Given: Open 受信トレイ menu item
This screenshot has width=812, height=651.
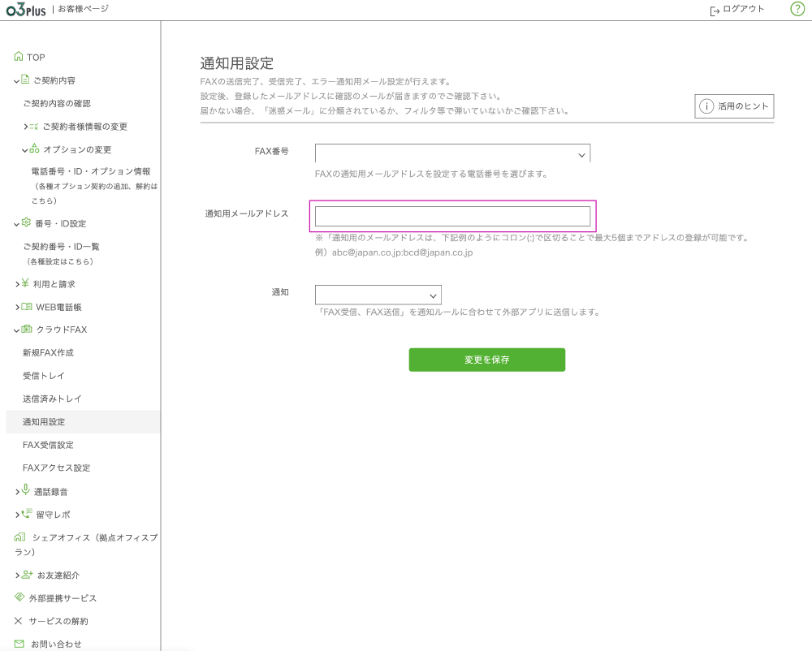Looking at the screenshot, I should pyautogui.click(x=44, y=376).
